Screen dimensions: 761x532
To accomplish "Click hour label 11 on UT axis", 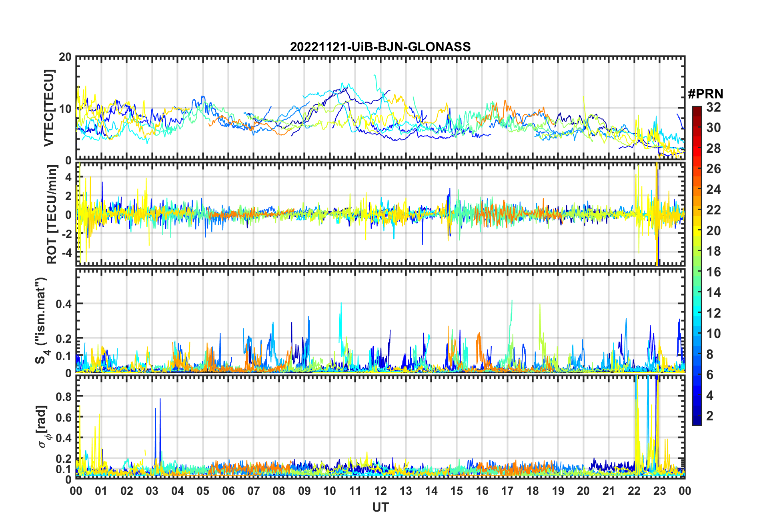I will click(355, 491).
